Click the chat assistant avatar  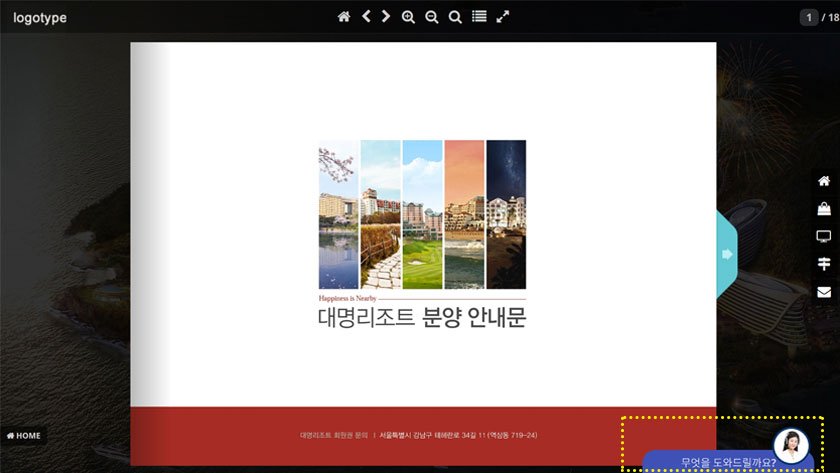pos(791,444)
